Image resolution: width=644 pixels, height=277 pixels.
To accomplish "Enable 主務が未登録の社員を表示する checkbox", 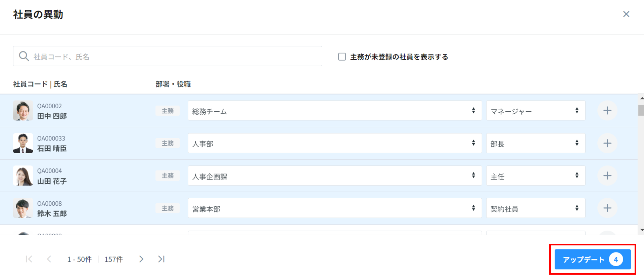I will click(342, 56).
